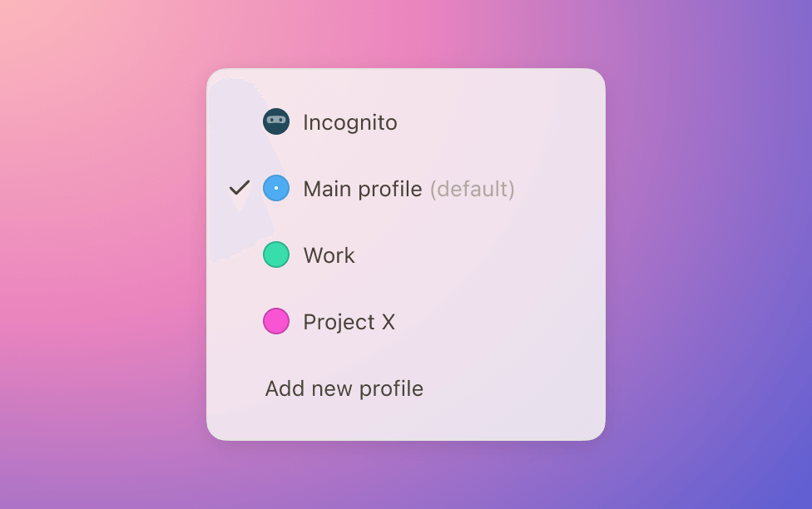Viewport: 812px width, 509px height.
Task: Click the blue circular swatch for Main profile
Action: tap(276, 188)
